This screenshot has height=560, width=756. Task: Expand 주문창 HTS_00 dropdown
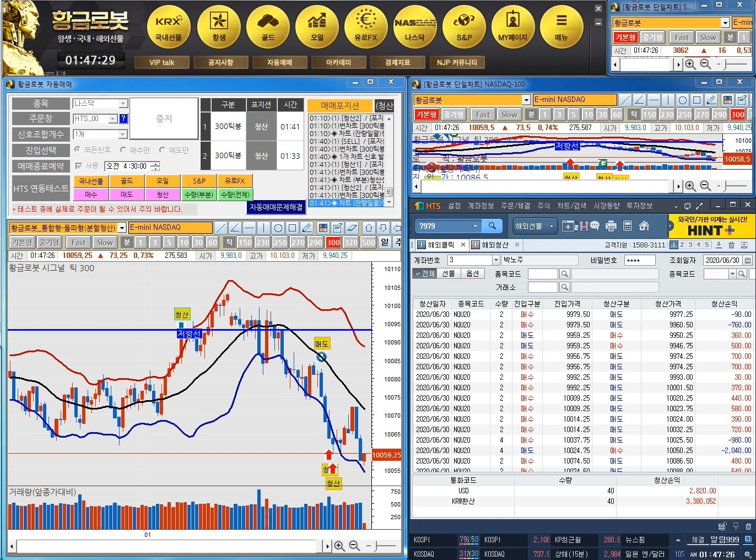click(x=113, y=119)
